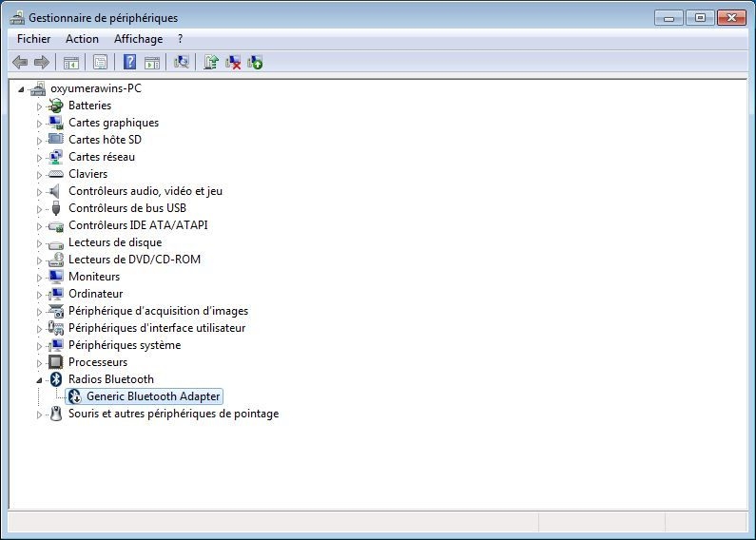Click the mouse icon for Souris
756x540 pixels.
point(56,414)
